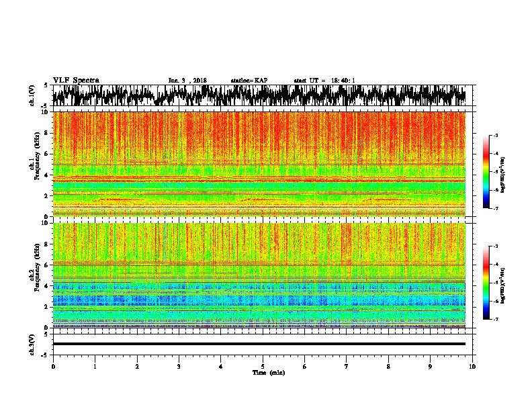Click the "-7" tick on ch.2 colorbar
The height and width of the screenshot is (411, 532).
click(x=496, y=319)
